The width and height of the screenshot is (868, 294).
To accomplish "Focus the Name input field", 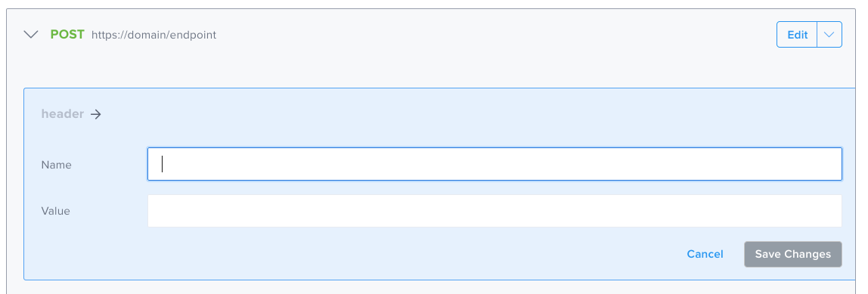I will click(x=494, y=164).
